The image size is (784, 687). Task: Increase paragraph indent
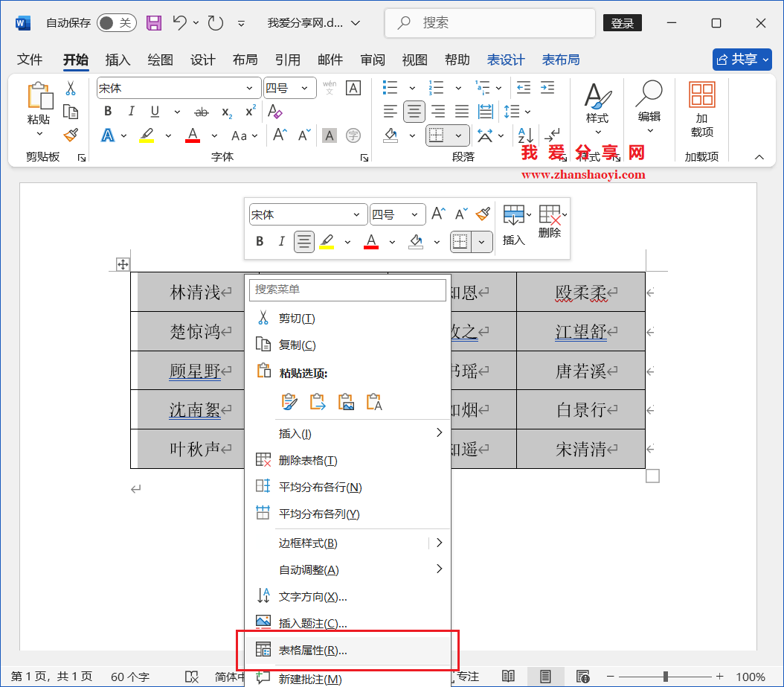[x=547, y=88]
